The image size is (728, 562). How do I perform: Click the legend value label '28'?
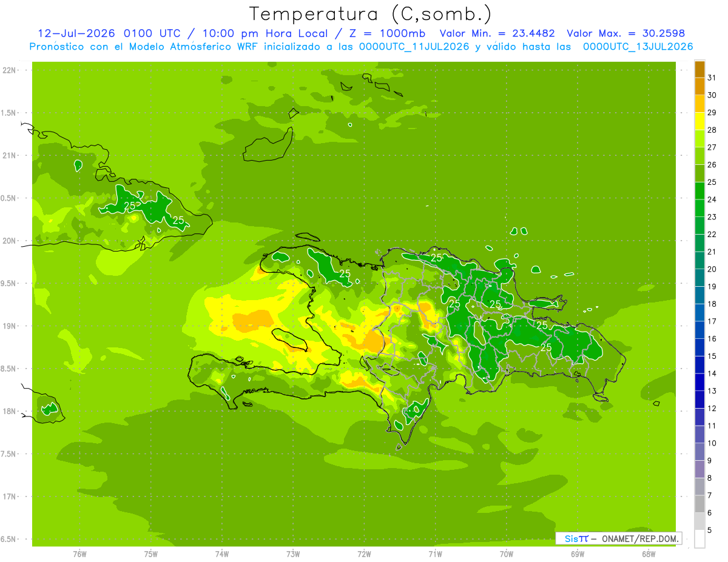(x=712, y=130)
